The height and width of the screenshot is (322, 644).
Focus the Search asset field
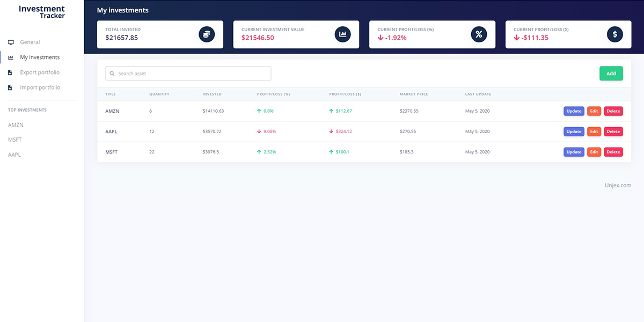(188, 74)
